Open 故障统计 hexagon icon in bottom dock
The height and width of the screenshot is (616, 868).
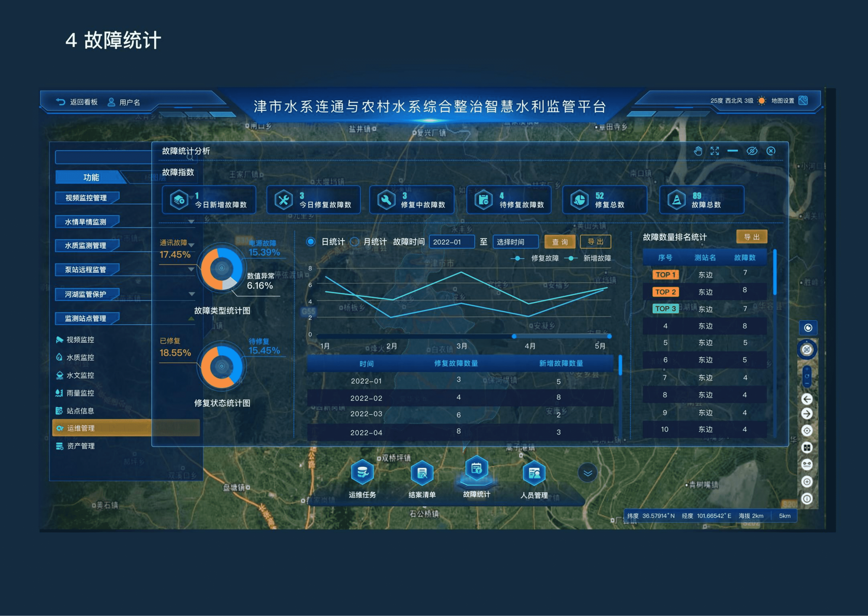[477, 469]
